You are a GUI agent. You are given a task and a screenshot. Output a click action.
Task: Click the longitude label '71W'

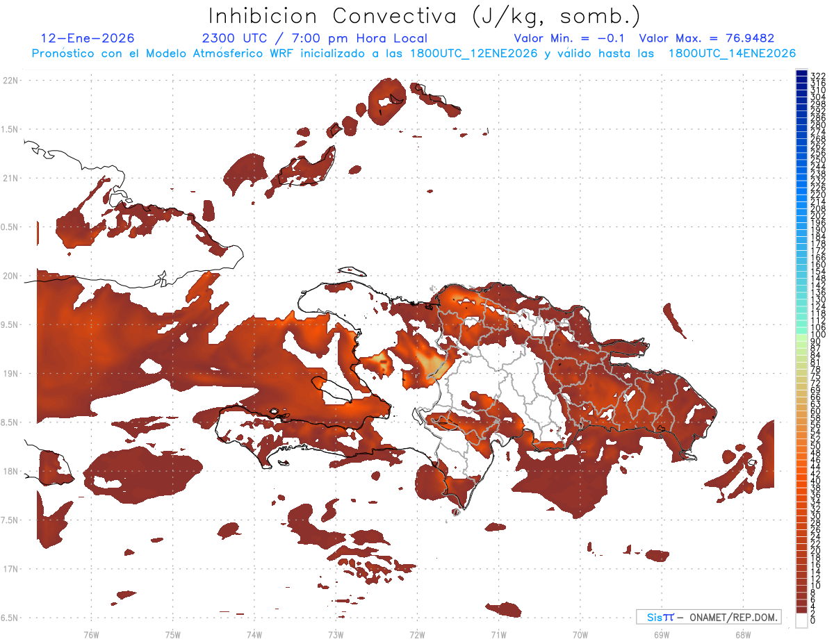tap(498, 634)
